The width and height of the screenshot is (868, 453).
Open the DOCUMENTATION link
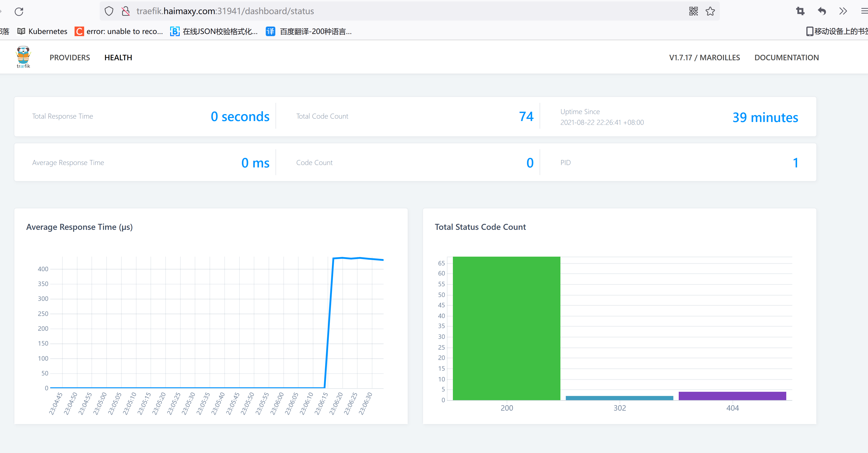[787, 58]
